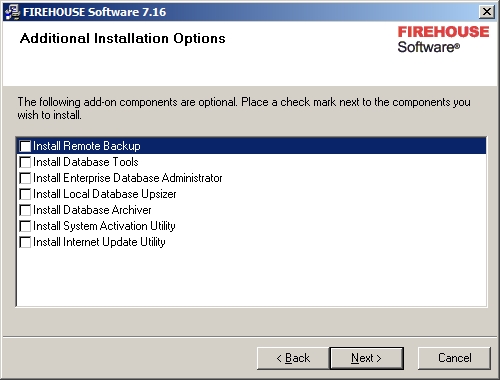The image size is (500, 380).
Task: Go back with the Back button
Action: [x=293, y=358]
